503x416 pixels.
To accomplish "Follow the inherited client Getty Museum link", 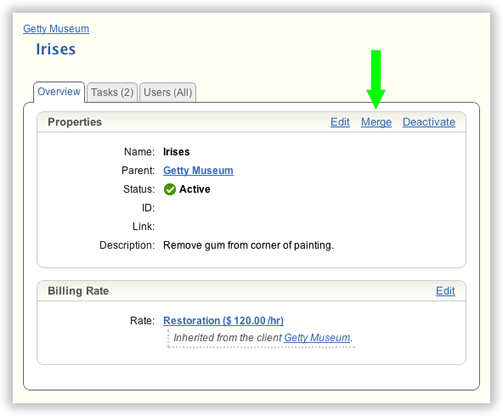I will tap(317, 338).
